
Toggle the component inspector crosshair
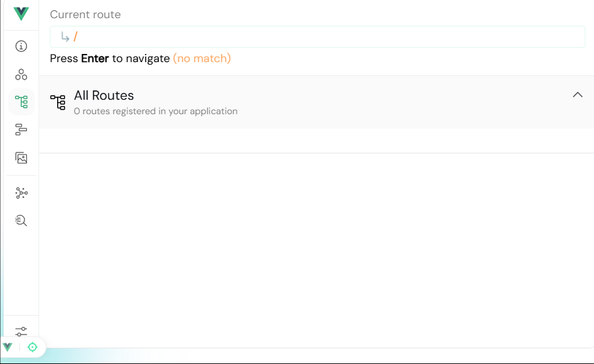pos(32,346)
